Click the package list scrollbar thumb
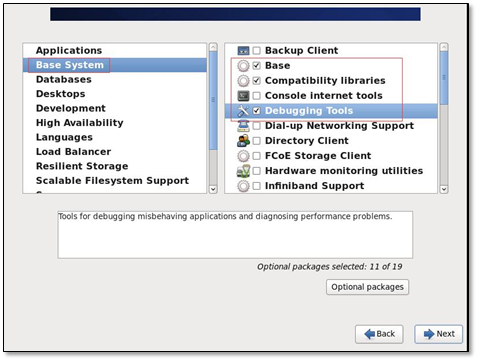 (x=444, y=78)
